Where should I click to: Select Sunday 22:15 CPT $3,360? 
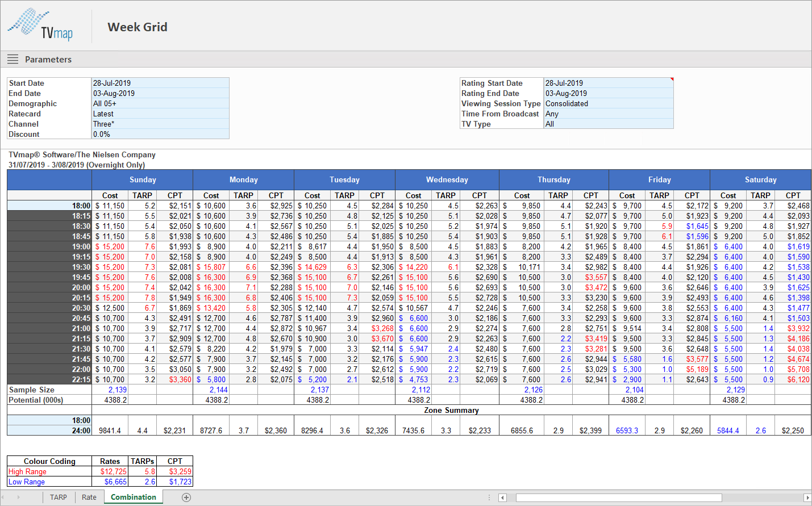pyautogui.click(x=175, y=379)
